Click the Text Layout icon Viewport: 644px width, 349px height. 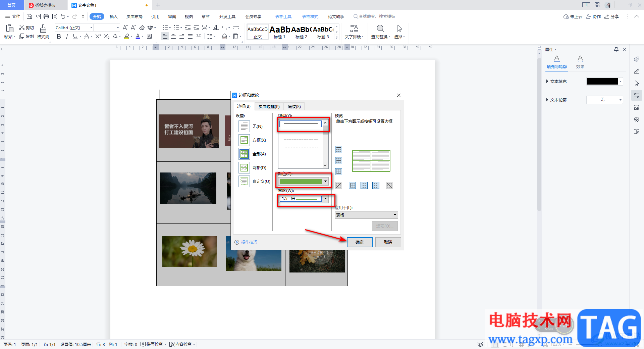click(x=354, y=29)
